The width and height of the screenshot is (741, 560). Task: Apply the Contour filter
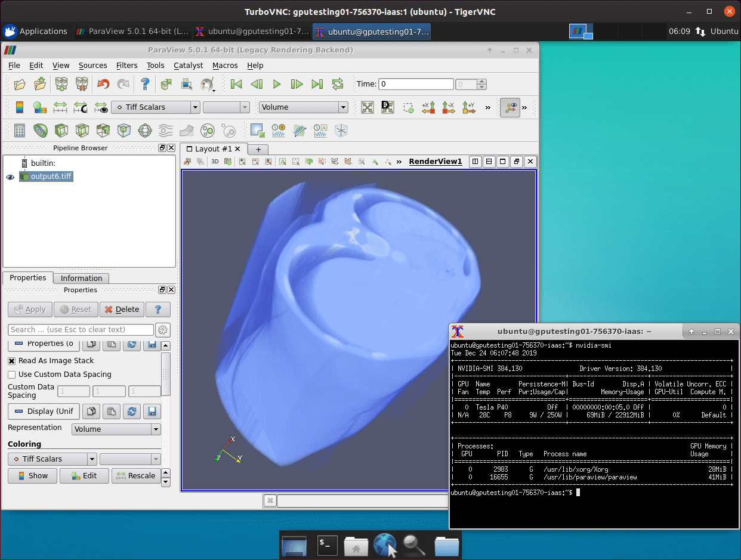point(41,130)
